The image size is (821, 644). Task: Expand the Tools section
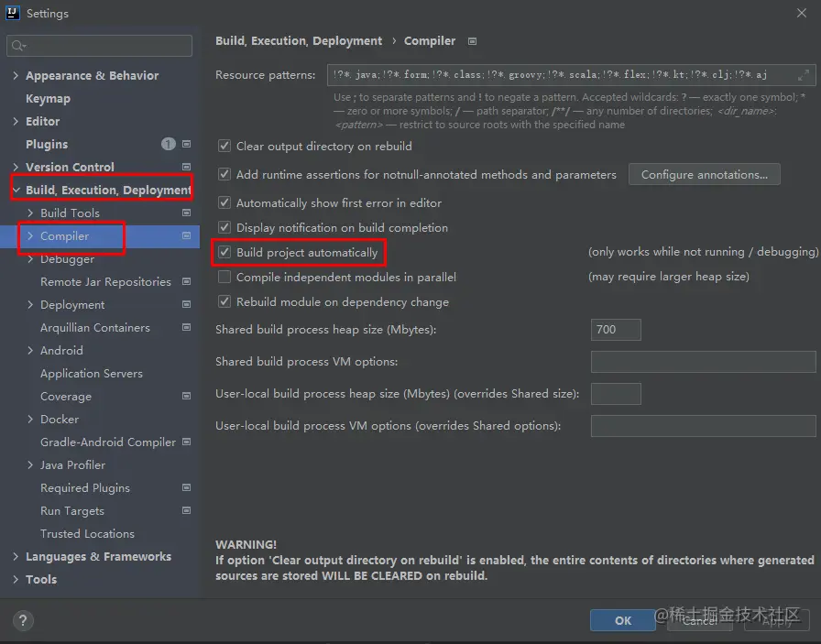tap(16, 579)
